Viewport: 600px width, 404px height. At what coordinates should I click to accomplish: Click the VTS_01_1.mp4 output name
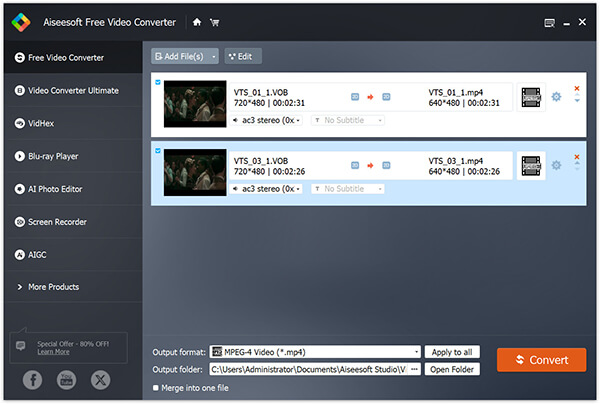click(x=455, y=92)
